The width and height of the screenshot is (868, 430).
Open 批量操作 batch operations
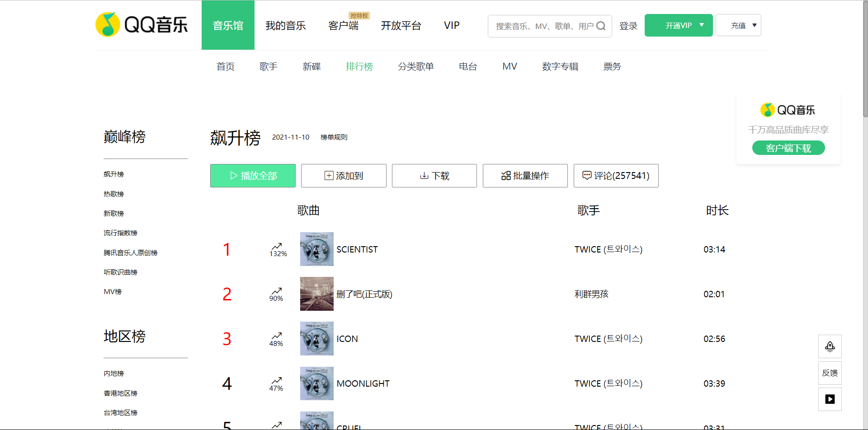click(525, 176)
